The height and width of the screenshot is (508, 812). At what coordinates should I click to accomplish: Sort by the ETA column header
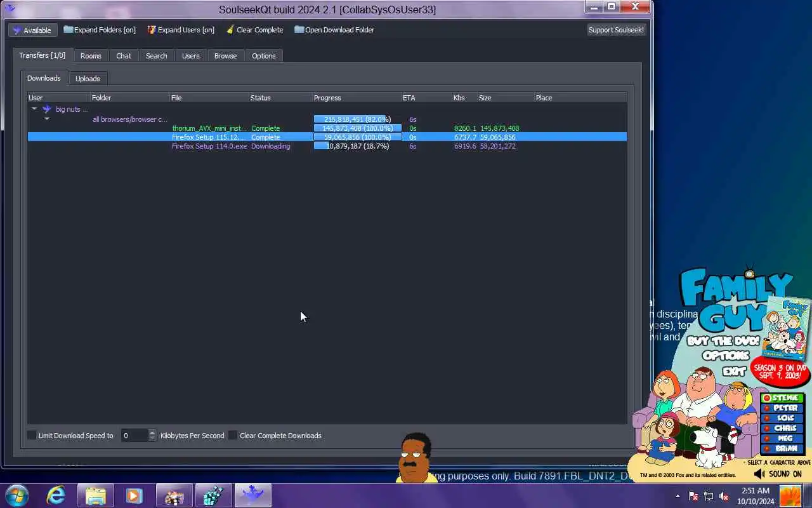[x=426, y=98]
